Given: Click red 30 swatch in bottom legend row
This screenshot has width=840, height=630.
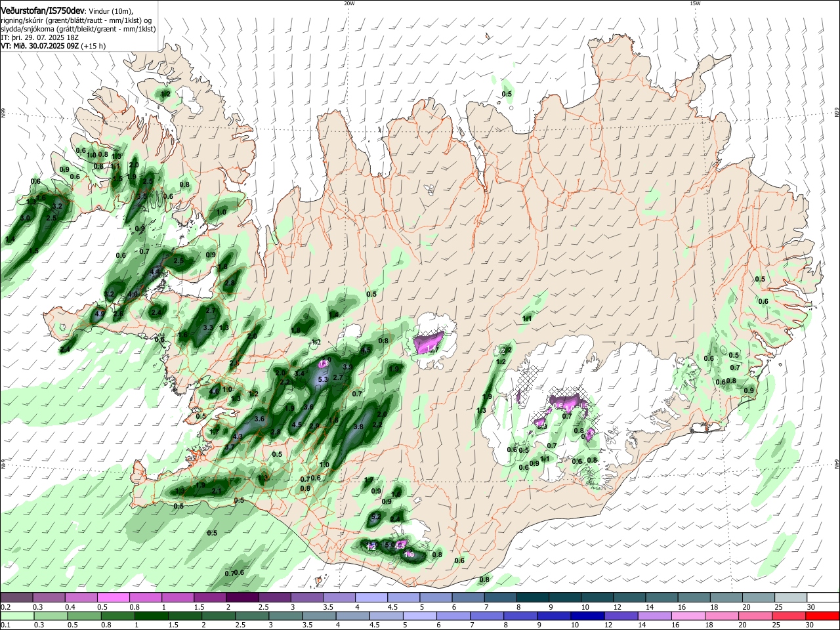Looking at the screenshot, I should [824, 616].
